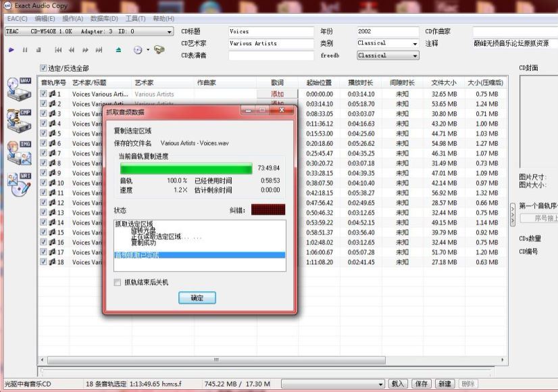This screenshot has height=392, width=558.
Task: Click the empty CD performer field
Action: (271, 55)
